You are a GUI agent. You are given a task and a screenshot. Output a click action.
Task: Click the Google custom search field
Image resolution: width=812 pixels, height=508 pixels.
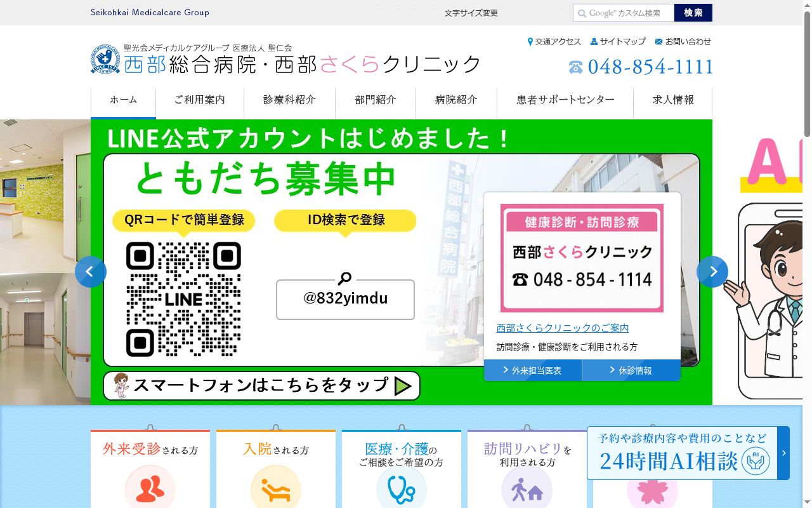tap(624, 13)
